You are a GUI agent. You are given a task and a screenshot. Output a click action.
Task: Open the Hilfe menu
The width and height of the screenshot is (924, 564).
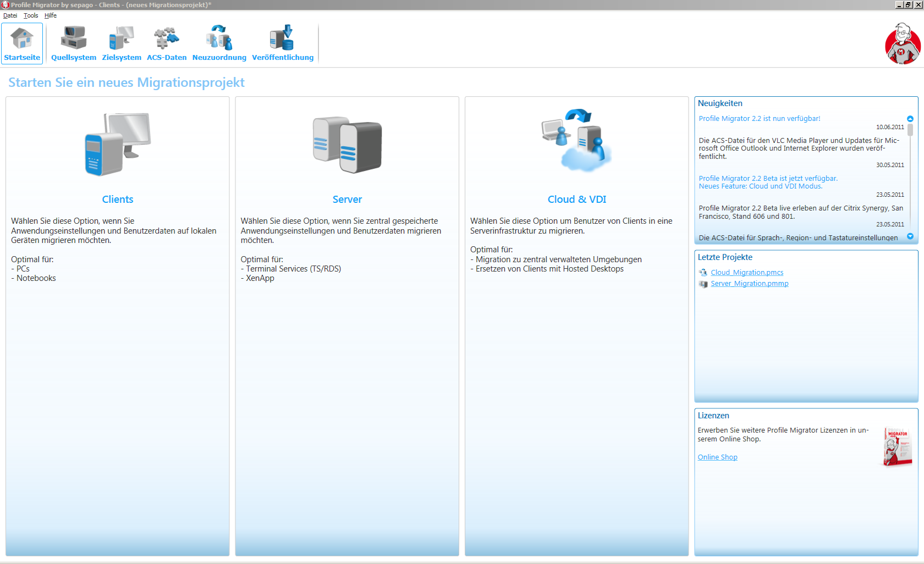point(51,15)
